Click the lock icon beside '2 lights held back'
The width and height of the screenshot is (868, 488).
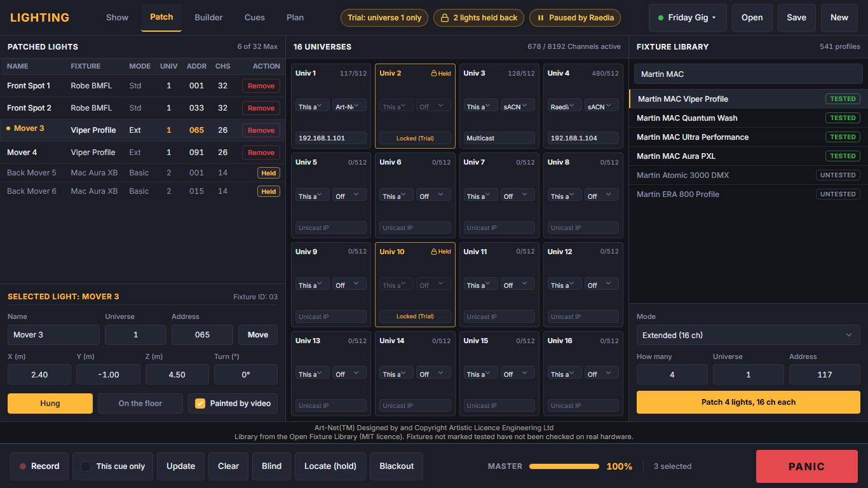pos(445,18)
